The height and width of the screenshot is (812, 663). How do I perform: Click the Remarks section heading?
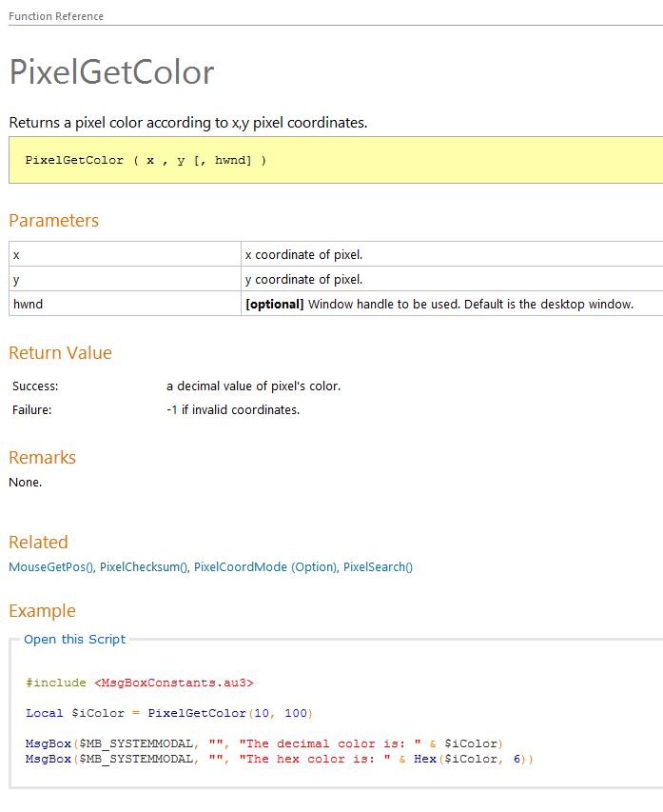pyautogui.click(x=42, y=457)
